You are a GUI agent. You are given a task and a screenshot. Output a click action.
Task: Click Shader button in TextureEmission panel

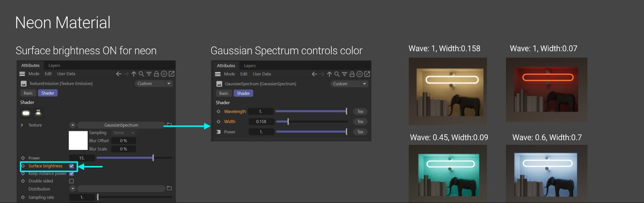point(48,93)
